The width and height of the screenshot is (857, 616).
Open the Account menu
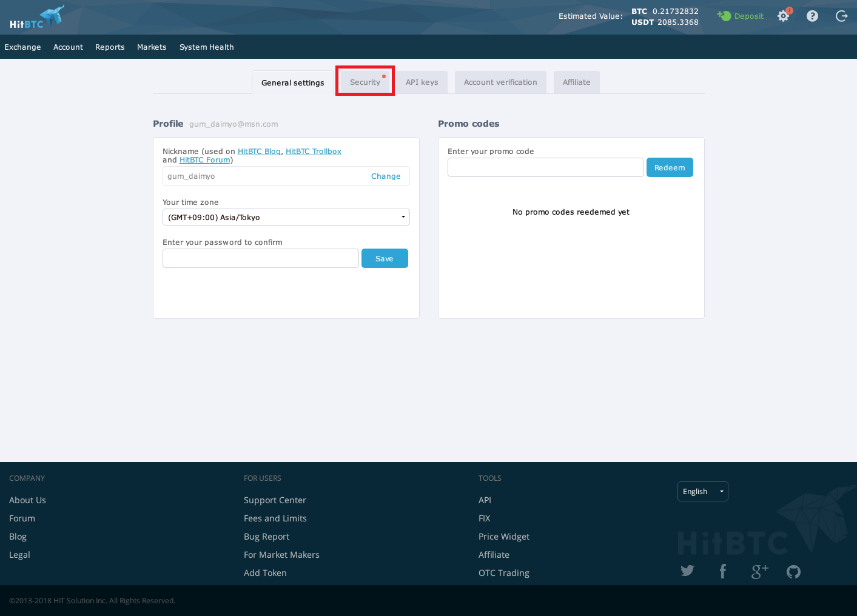68,47
